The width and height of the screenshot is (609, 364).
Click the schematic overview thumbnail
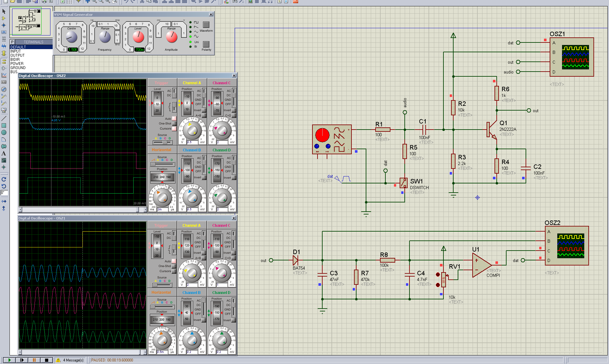(x=30, y=21)
